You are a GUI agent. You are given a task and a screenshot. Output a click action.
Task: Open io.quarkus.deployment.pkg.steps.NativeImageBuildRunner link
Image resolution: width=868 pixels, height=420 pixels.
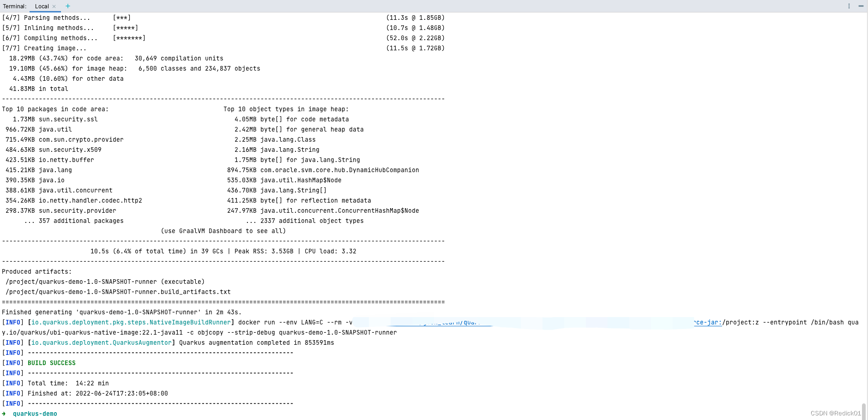pos(131,322)
